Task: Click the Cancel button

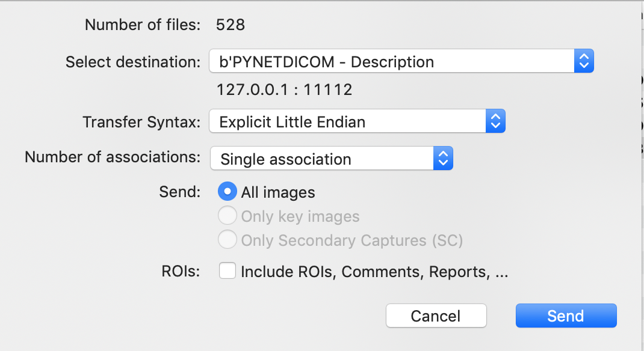Action: (x=436, y=316)
